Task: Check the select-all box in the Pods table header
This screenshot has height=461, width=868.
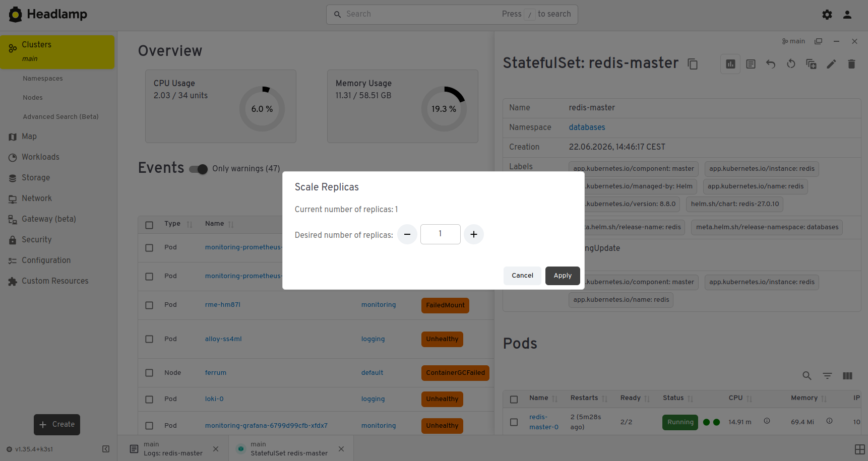Action: point(514,400)
